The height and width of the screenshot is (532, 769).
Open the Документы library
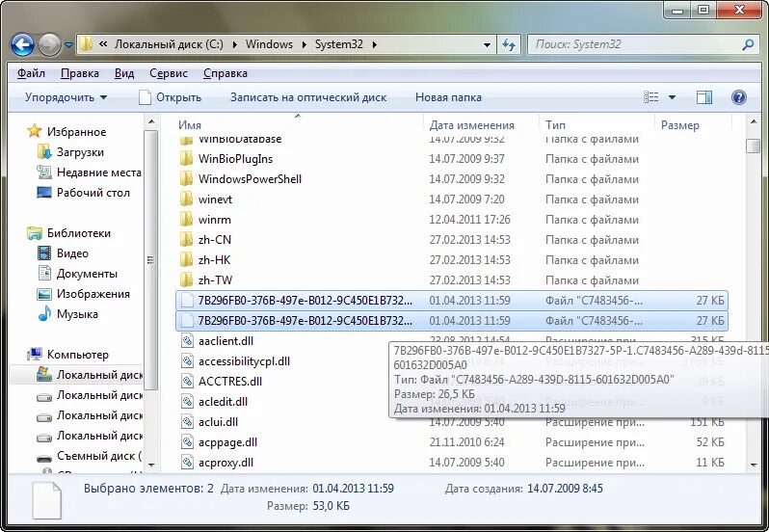tap(87, 274)
